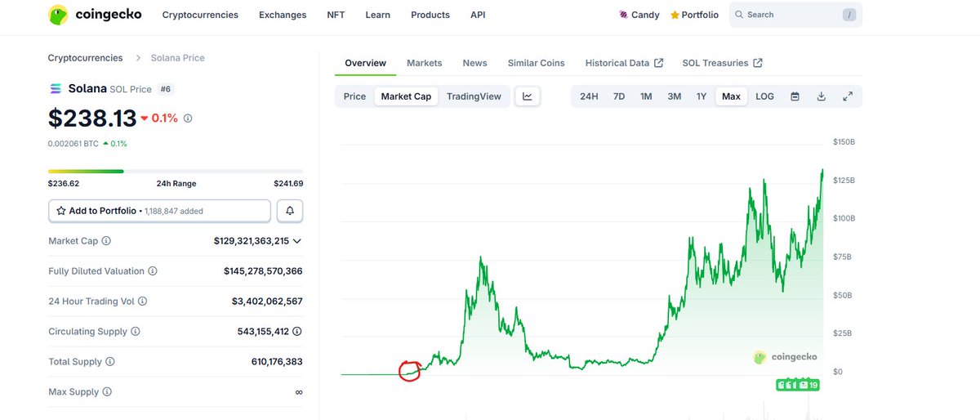Screen dimensions: 980x420
Task: Open the NFT nav menu
Action: pos(336,15)
